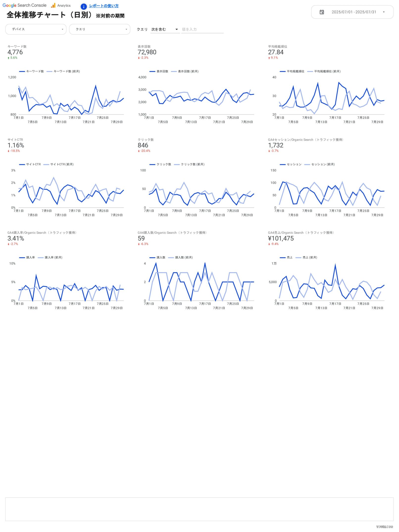This screenshot has width=399, height=532.
Task: Click the 売上 legend line icon
Action: (283, 257)
